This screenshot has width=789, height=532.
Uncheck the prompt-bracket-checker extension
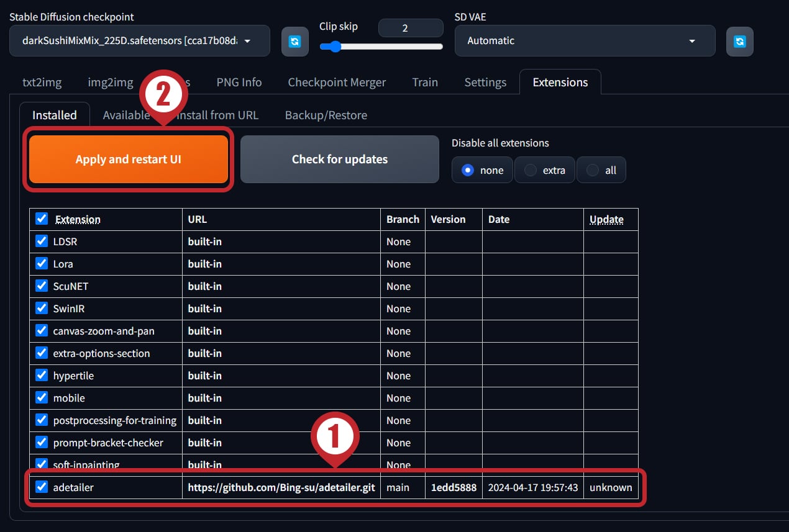[42, 442]
